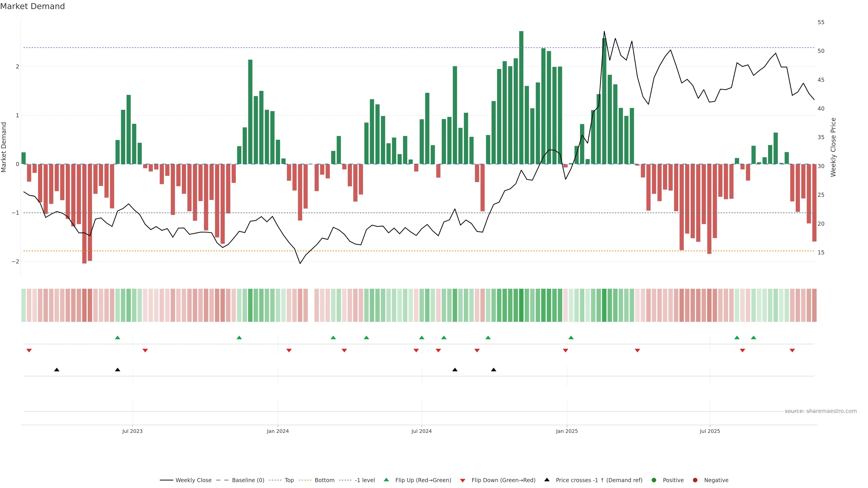Toggle the -1 level legend entry

pos(365,480)
